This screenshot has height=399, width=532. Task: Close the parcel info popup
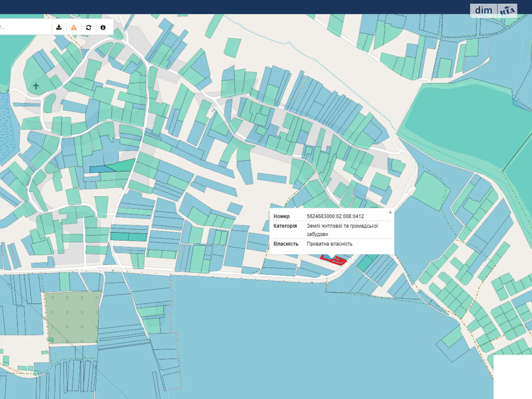point(390,212)
